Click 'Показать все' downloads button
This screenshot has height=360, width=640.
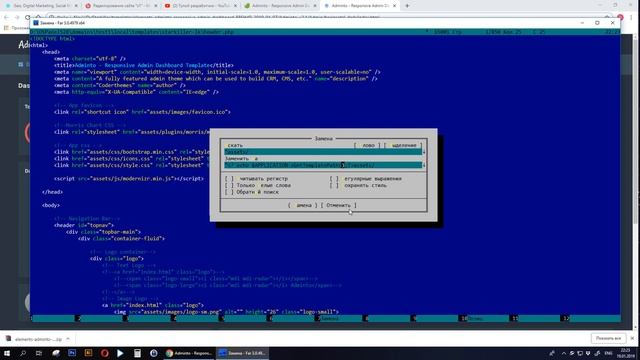[608, 338]
